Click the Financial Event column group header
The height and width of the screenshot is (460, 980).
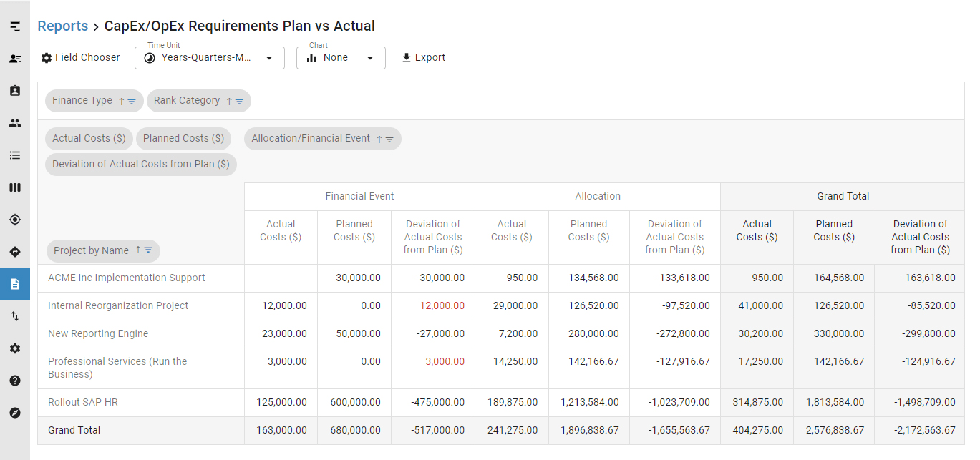(359, 196)
